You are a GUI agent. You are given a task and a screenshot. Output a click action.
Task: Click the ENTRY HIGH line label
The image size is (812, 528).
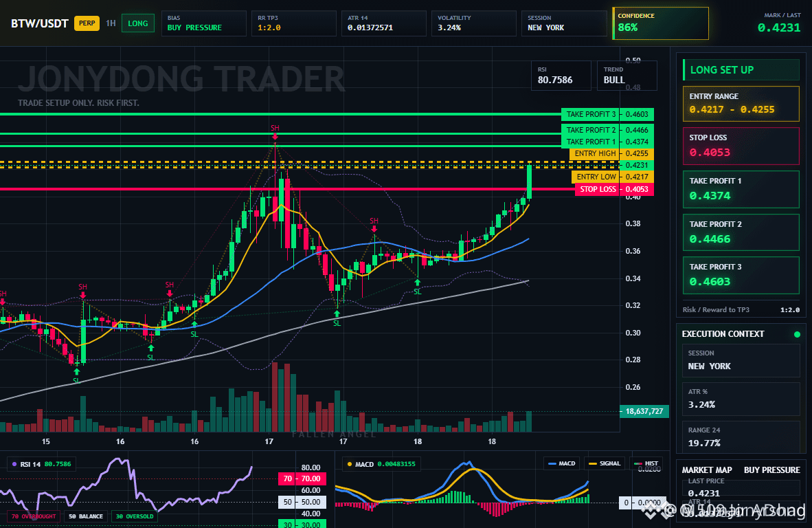coord(595,153)
